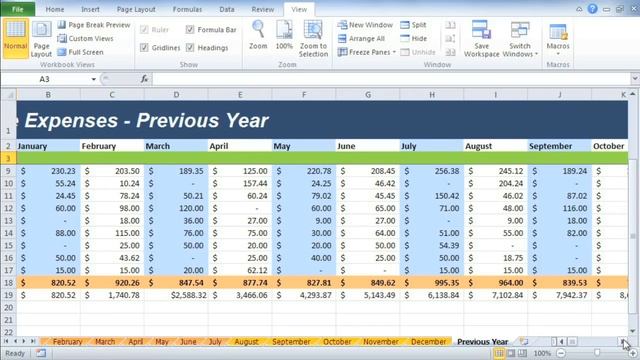Zoom out with the minus button
Screen dimensions: 640x360
click(561, 353)
